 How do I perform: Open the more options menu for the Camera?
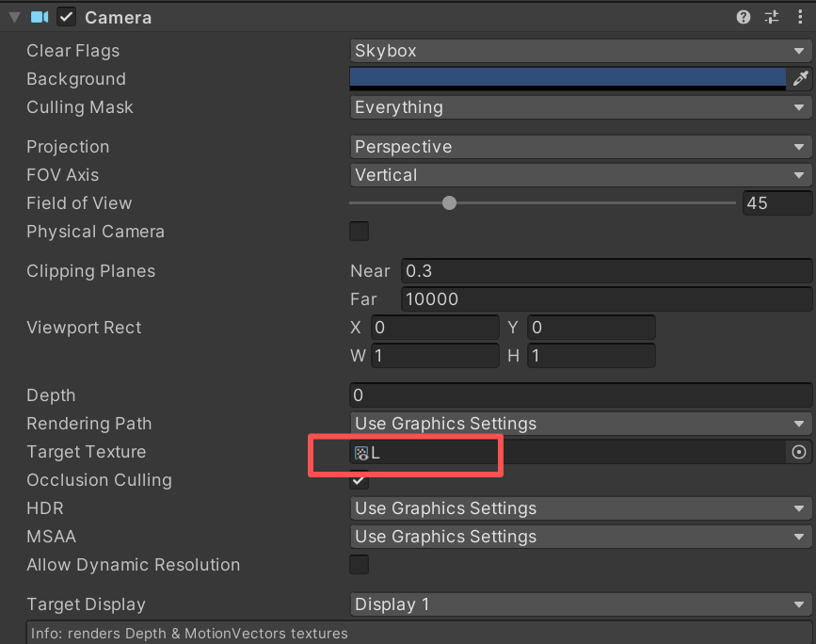pos(801,16)
